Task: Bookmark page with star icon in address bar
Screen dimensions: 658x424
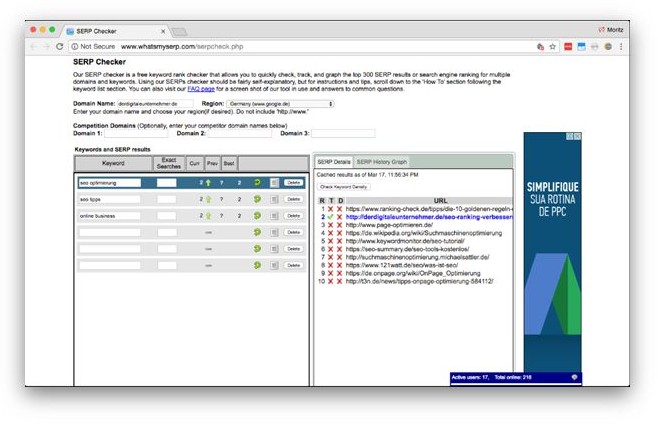Action: (553, 46)
